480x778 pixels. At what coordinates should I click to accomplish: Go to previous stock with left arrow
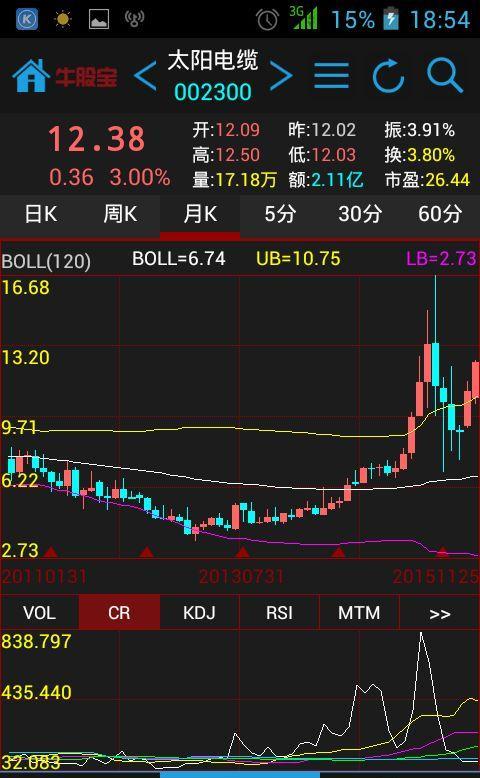[x=145, y=76]
